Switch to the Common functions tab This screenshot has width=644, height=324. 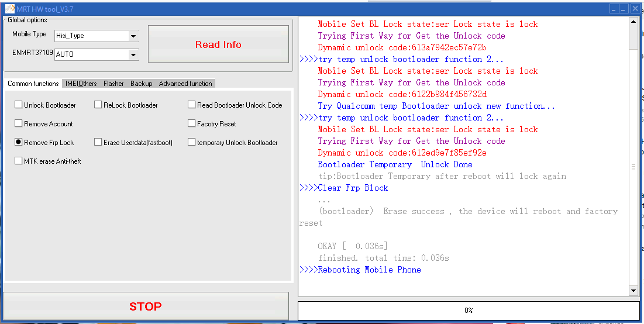pyautogui.click(x=33, y=84)
